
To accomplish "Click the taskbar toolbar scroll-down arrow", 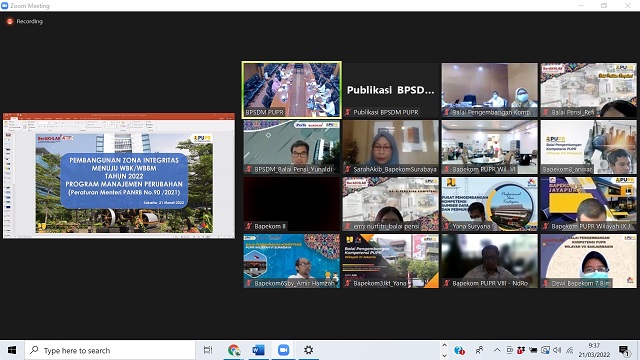I will [444, 355].
